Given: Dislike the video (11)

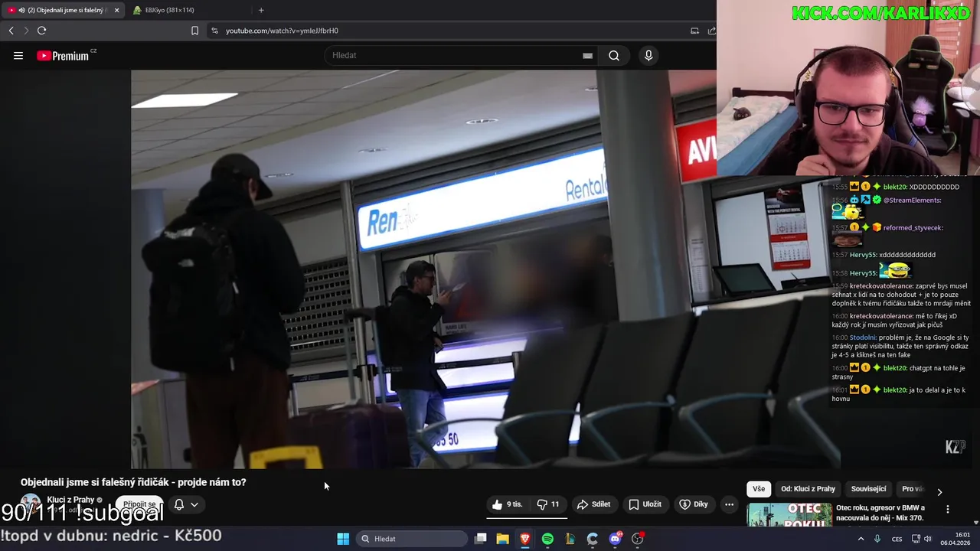Looking at the screenshot, I should point(548,504).
